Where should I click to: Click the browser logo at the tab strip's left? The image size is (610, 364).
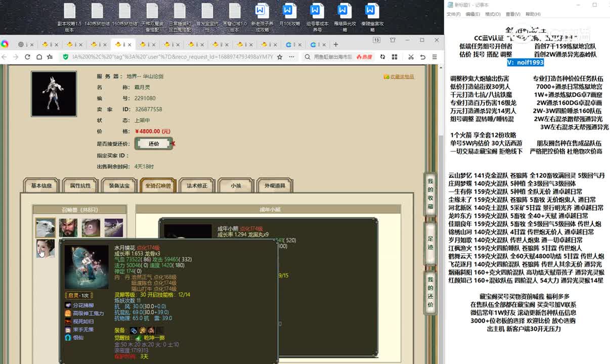5,44
